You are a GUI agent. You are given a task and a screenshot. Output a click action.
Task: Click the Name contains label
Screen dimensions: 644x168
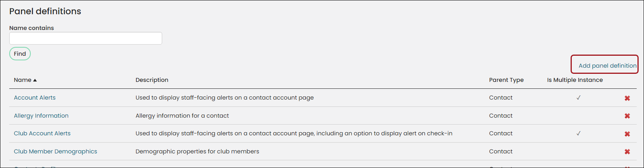32,28
